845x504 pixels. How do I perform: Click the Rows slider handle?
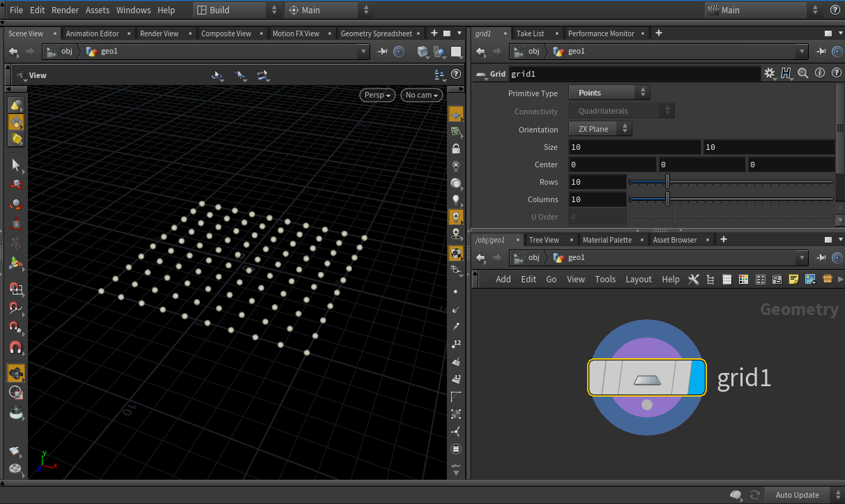tap(667, 182)
